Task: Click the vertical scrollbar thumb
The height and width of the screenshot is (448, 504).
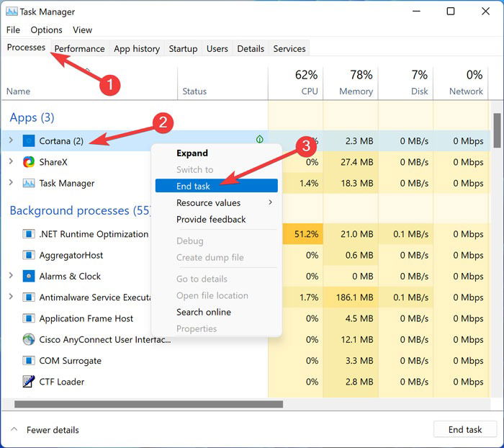Action: pyautogui.click(x=497, y=130)
